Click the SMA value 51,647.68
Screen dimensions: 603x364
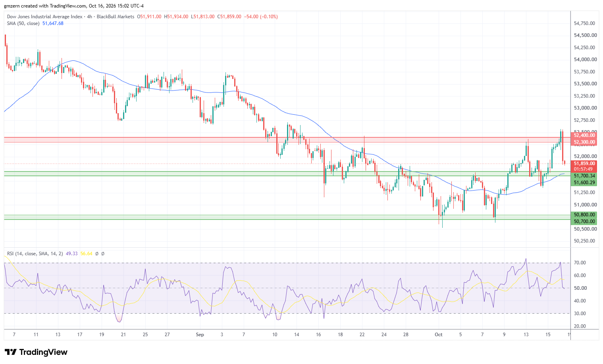pos(53,23)
